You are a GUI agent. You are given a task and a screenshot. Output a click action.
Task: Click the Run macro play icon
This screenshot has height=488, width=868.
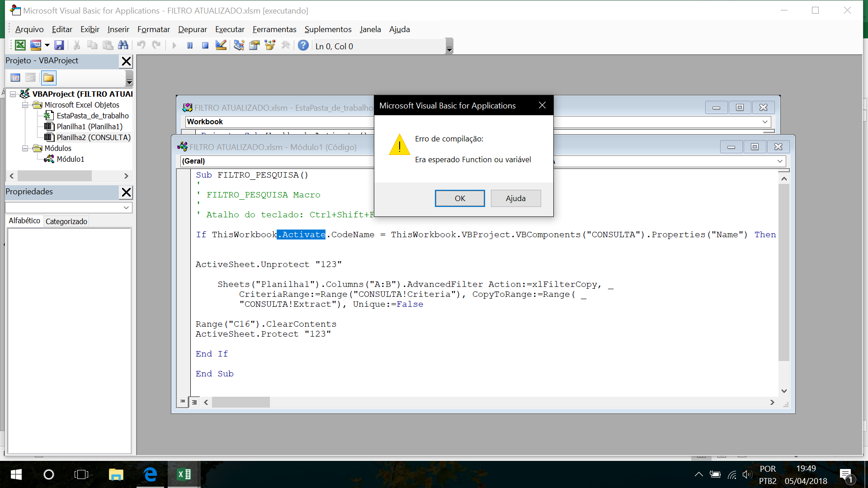pos(175,45)
